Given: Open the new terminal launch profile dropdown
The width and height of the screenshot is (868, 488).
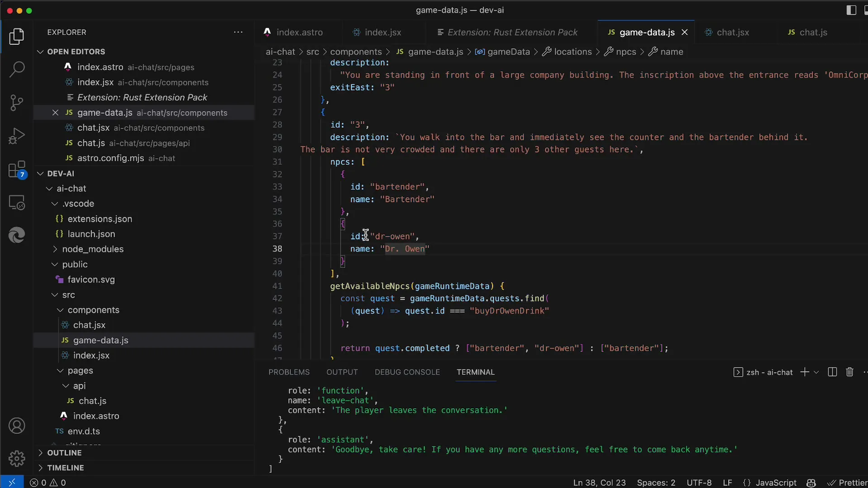Looking at the screenshot, I should pos(816,372).
